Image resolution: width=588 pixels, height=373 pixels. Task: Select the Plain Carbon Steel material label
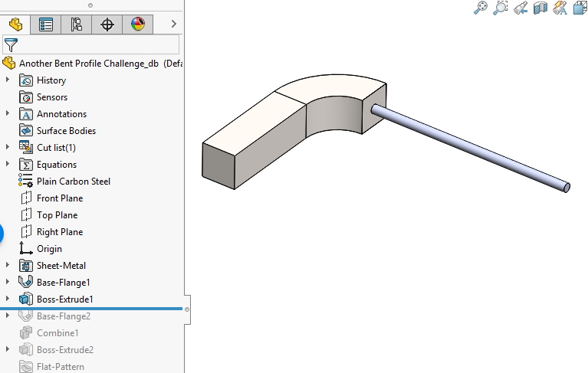(x=74, y=182)
